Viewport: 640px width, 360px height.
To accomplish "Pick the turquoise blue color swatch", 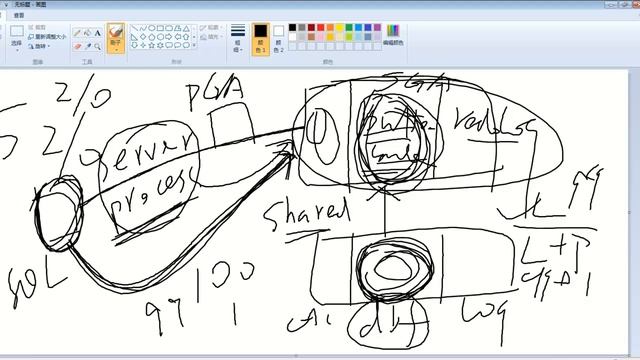I will pyautogui.click(x=358, y=27).
